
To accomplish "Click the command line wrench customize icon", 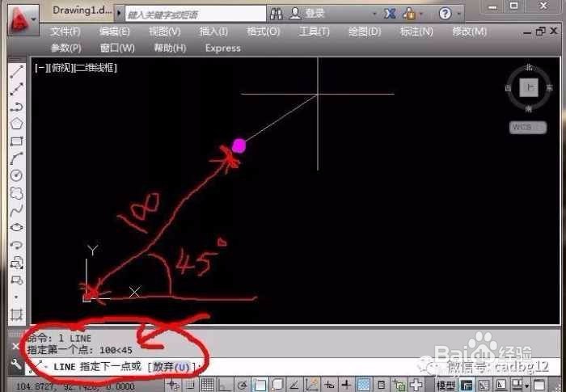I will tap(16, 365).
